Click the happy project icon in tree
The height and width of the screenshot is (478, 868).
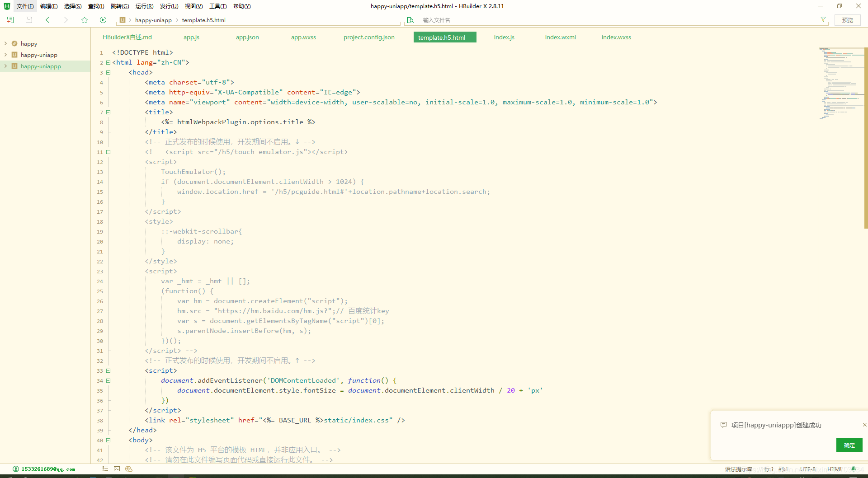(x=14, y=43)
